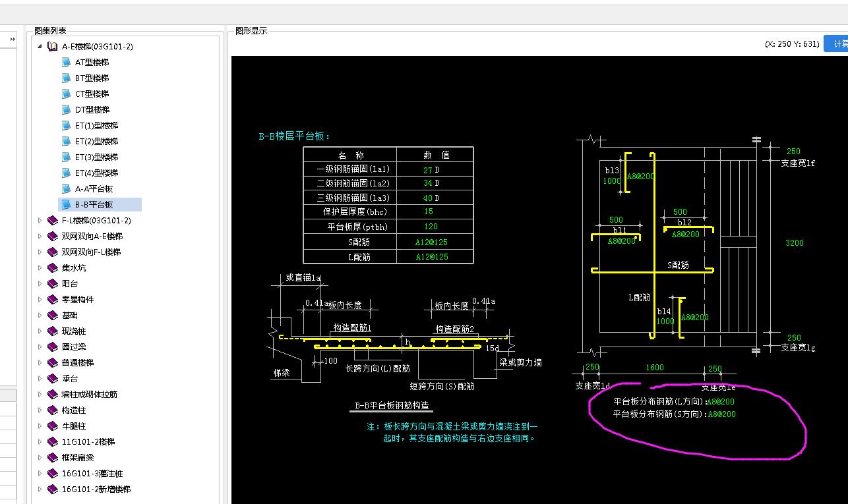Select CT型楼梯 in the atlas list
The image size is (848, 504).
(x=92, y=94)
